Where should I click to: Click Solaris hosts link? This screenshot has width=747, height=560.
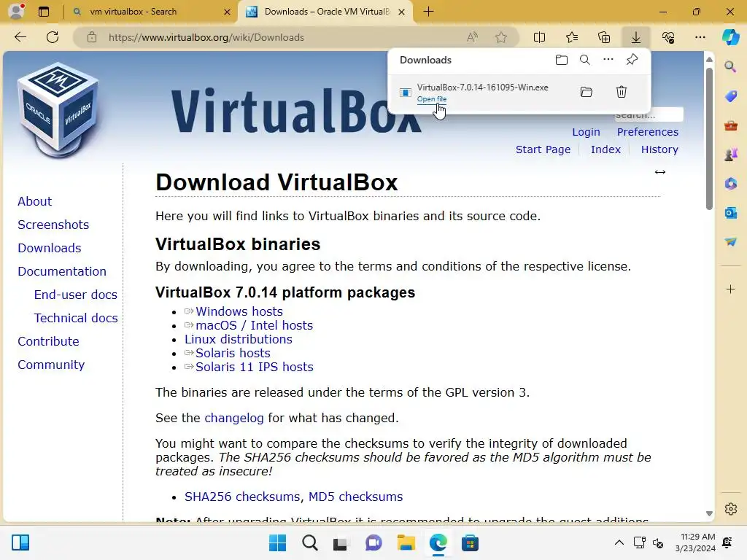pos(233,353)
